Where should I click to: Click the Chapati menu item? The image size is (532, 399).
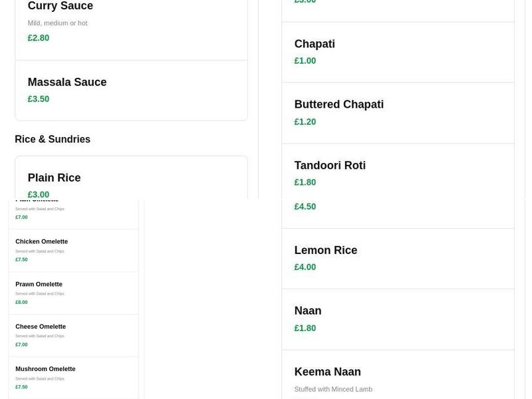(x=314, y=43)
